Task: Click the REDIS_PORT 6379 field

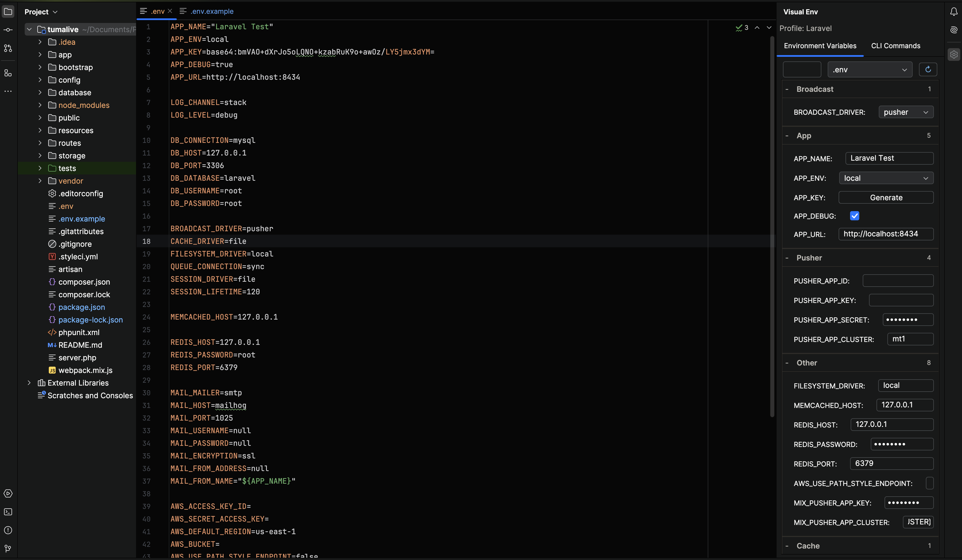Action: coord(892,463)
